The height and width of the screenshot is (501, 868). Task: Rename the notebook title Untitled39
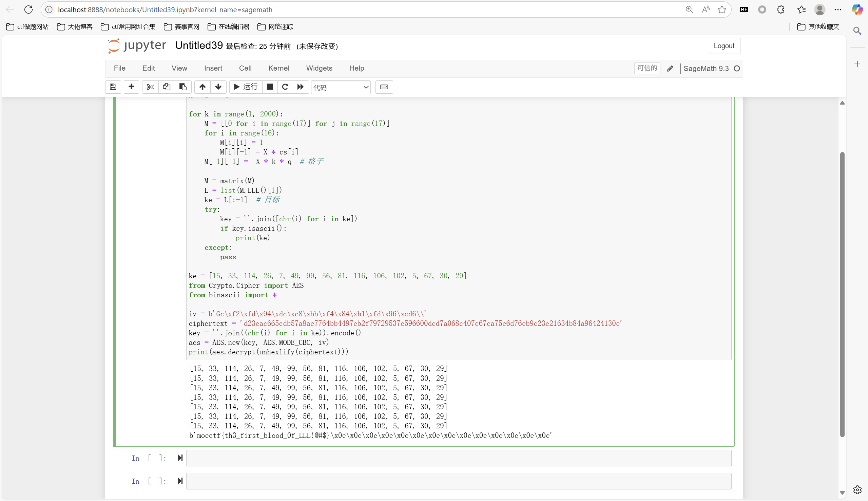[x=199, y=45]
